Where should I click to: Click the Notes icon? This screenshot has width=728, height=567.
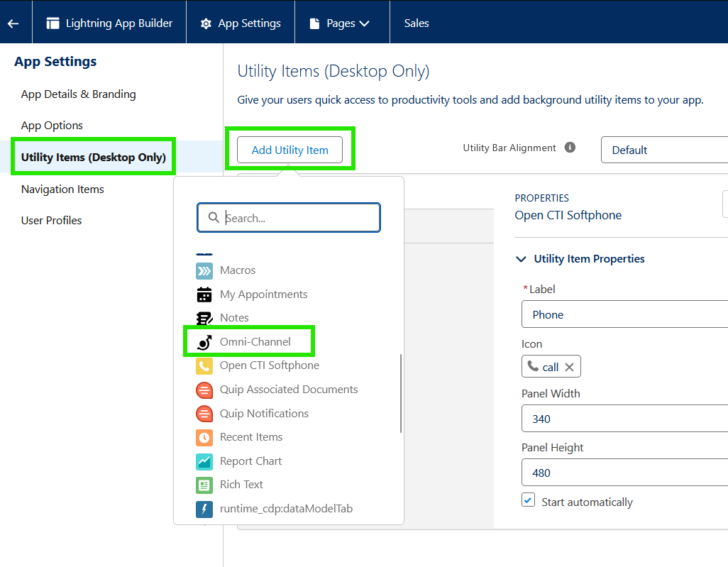click(x=204, y=318)
